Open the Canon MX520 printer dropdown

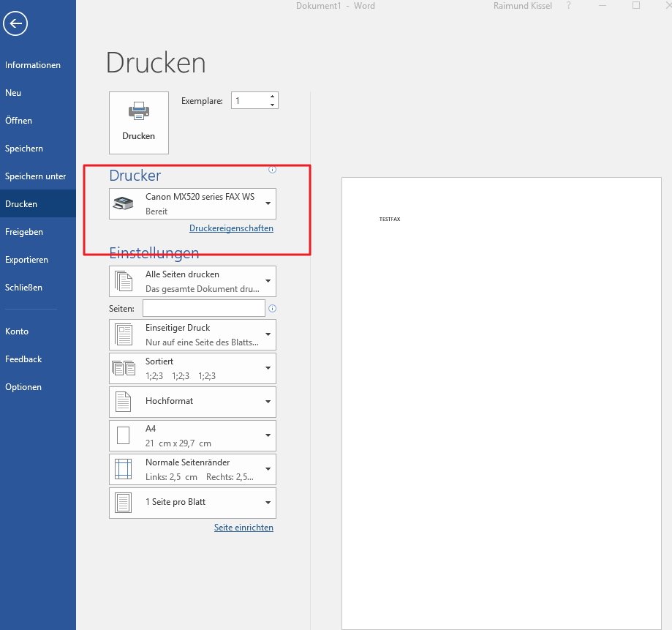point(192,203)
